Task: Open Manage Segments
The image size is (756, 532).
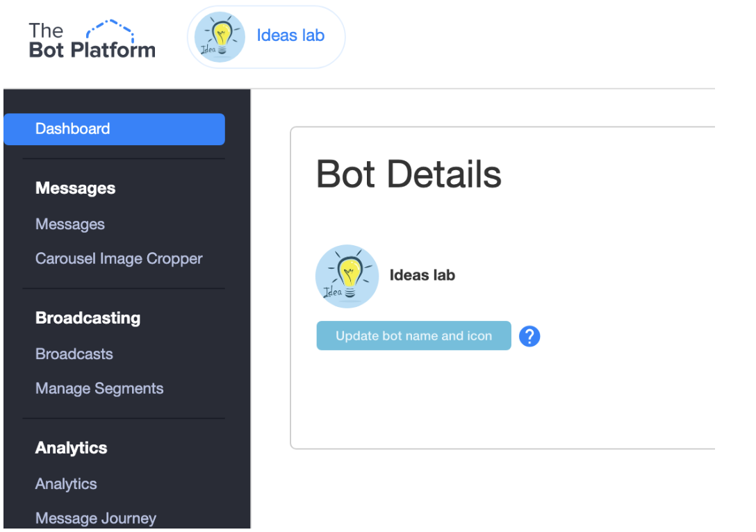Action: (99, 388)
